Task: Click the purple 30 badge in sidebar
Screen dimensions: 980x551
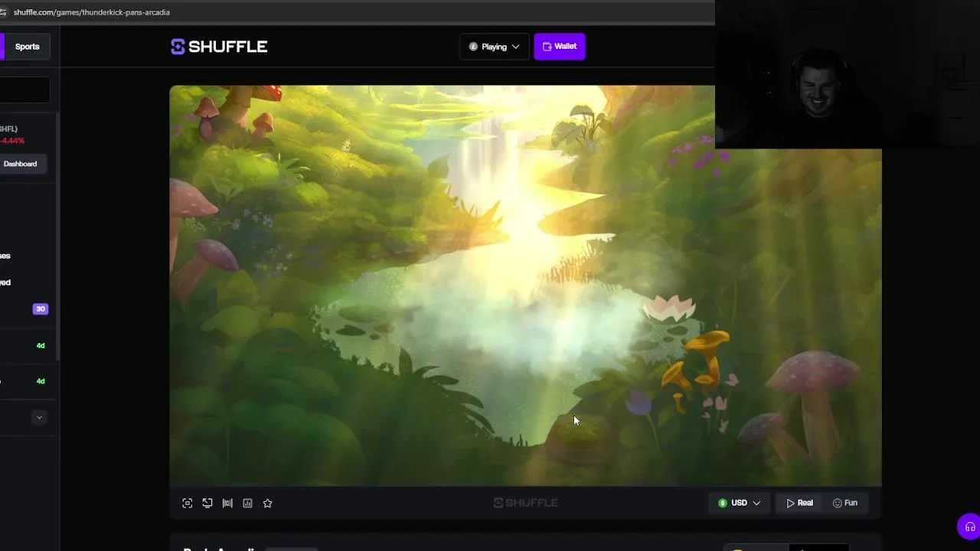Action: pos(41,309)
